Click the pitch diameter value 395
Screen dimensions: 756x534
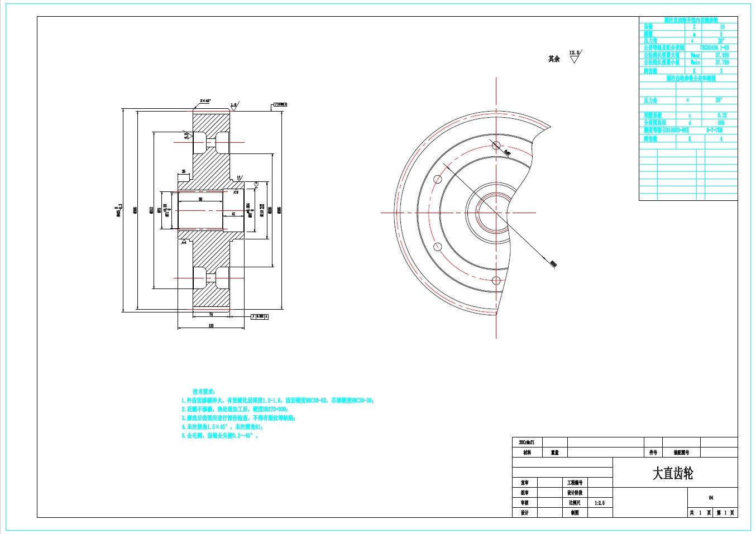coord(721,123)
